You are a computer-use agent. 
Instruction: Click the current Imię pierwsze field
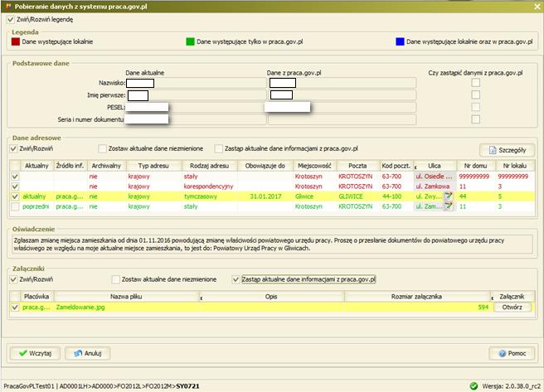196,95
